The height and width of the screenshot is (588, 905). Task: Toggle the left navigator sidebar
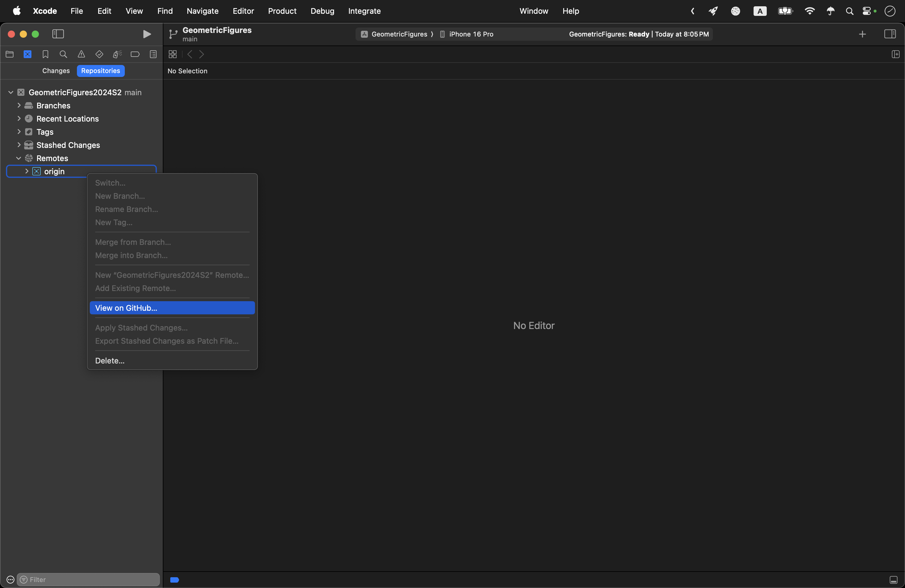point(58,34)
